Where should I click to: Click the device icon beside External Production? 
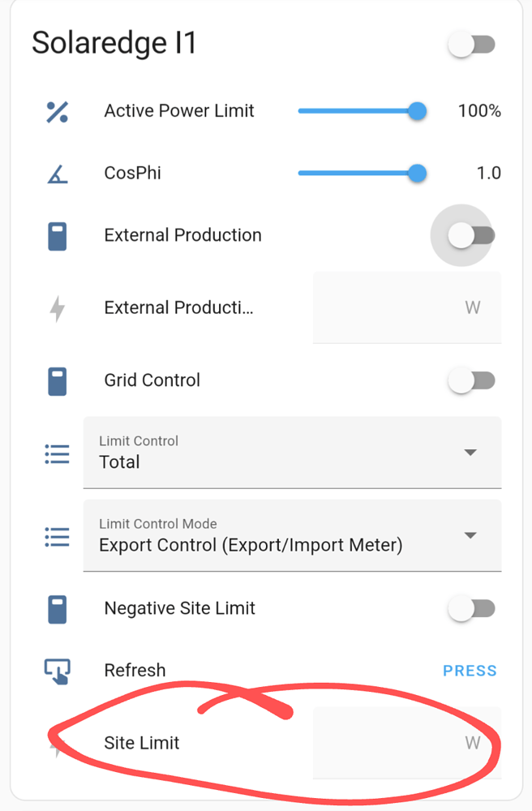(57, 235)
